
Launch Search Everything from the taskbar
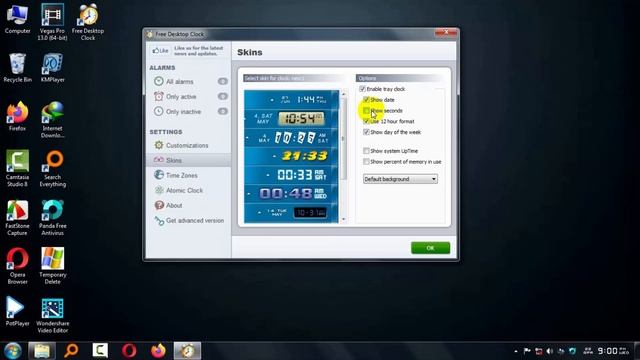tap(71, 351)
